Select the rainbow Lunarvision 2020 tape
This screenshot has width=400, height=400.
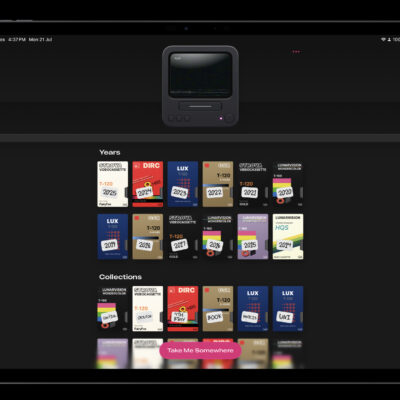288,184
